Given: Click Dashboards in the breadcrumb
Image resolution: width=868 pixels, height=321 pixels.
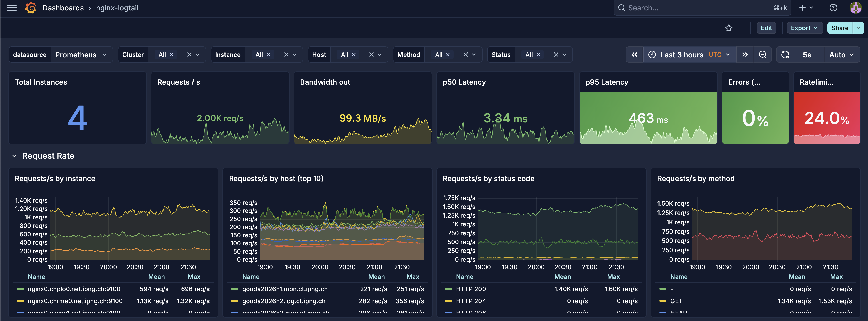Looking at the screenshot, I should click(x=63, y=8).
